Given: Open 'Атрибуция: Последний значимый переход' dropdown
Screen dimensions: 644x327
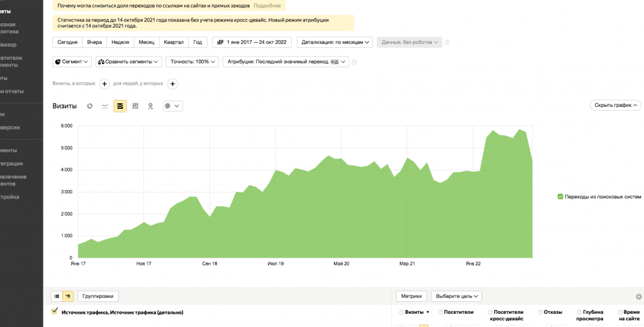Looking at the screenshot, I should (x=286, y=62).
